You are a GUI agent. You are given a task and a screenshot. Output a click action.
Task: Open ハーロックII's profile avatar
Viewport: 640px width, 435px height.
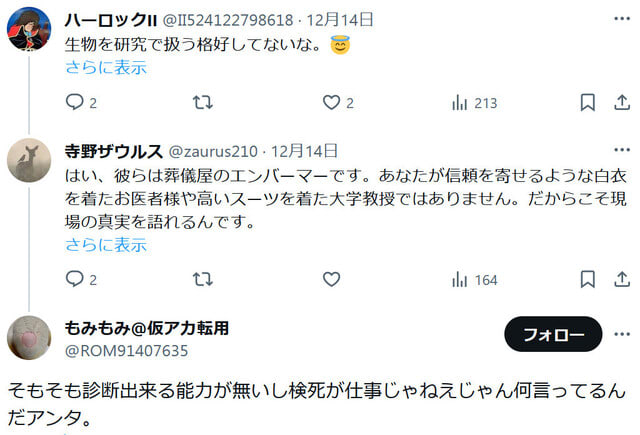click(29, 29)
